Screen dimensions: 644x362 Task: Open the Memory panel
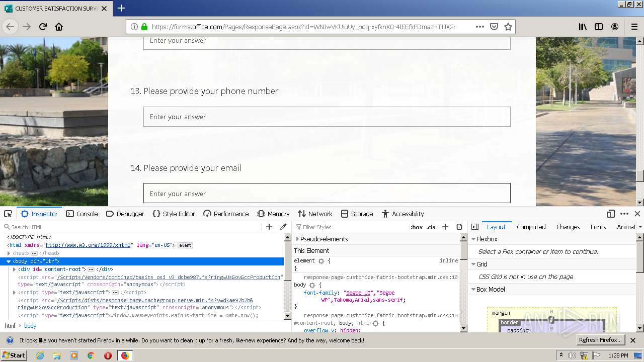coord(273,214)
